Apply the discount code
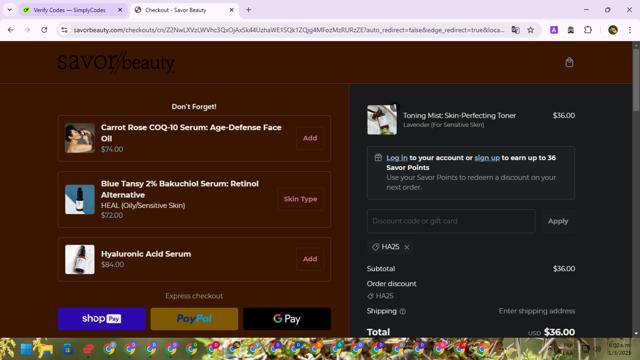This screenshot has width=640, height=360. [558, 221]
